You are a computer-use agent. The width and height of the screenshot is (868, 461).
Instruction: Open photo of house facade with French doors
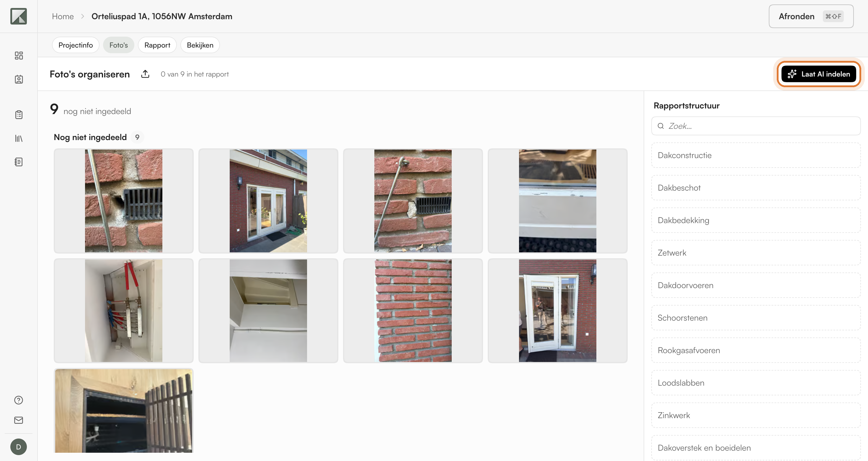click(268, 201)
